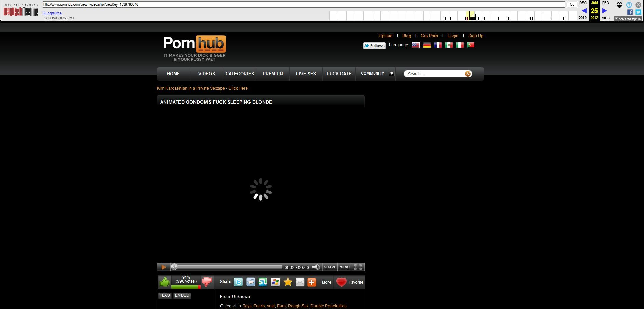Open the Embed code button
644x309 pixels.
(182, 295)
